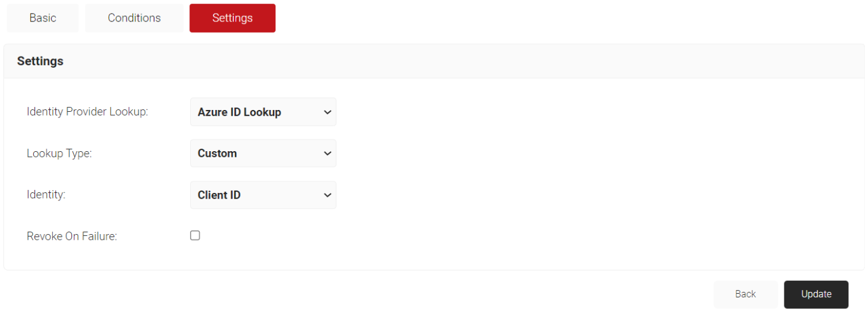Click the Identity field label

(46, 195)
